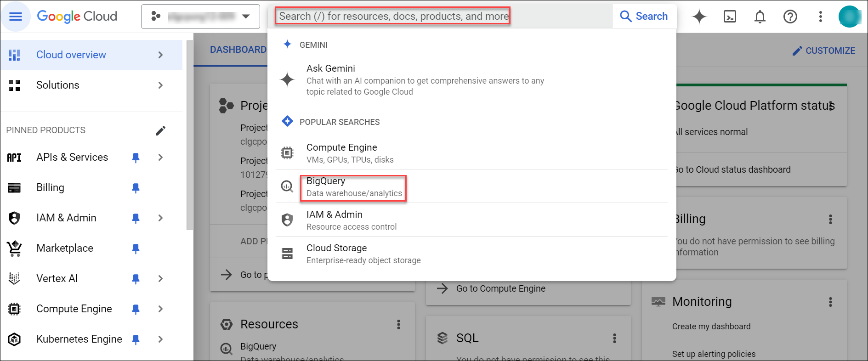The image size is (868, 361).
Task: Unpin APIs & Services
Action: [136, 158]
